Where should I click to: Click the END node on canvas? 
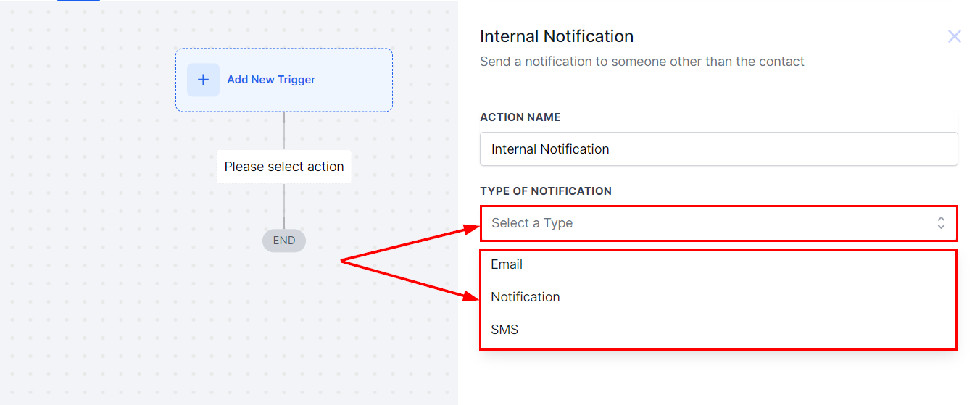coord(284,241)
